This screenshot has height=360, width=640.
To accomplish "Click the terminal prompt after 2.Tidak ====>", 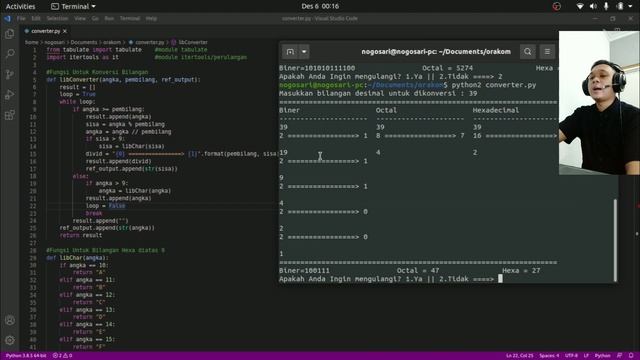I will tap(500, 279).
